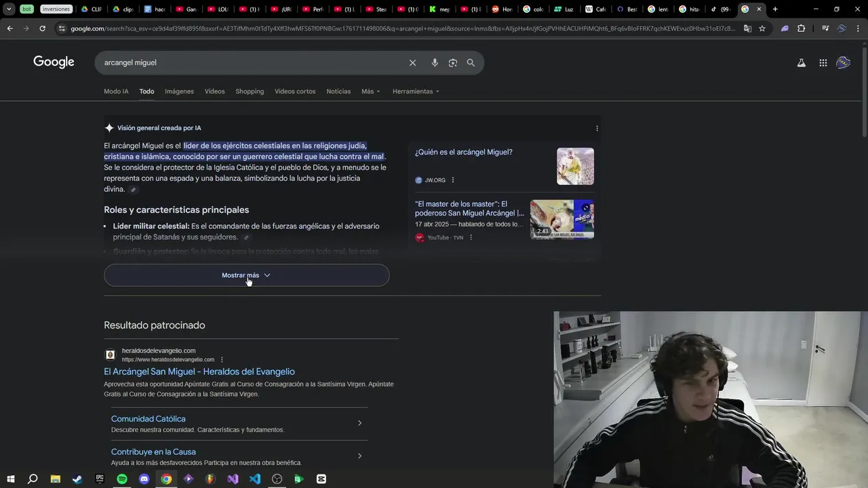Image resolution: width=868 pixels, height=488 pixels.
Task: Go to Google home via the logo
Action: (54, 62)
